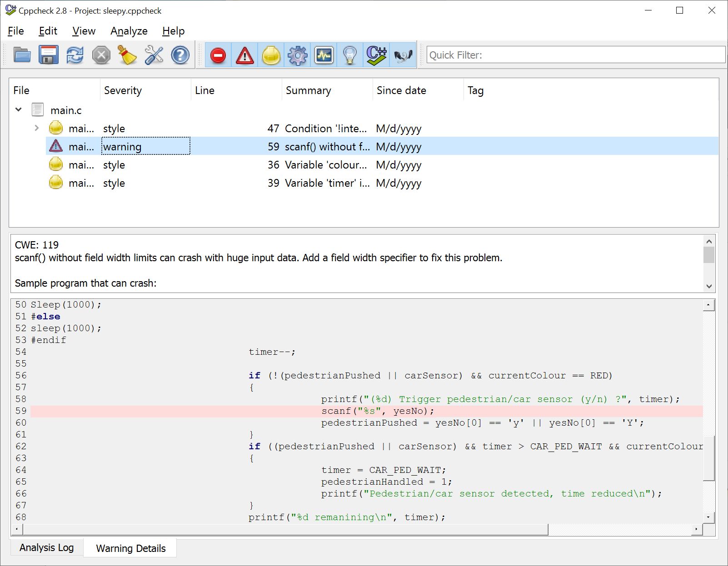Image resolution: width=728 pixels, height=566 pixels.
Task: Click the helmet icon on line 47 row
Action: coord(56,128)
